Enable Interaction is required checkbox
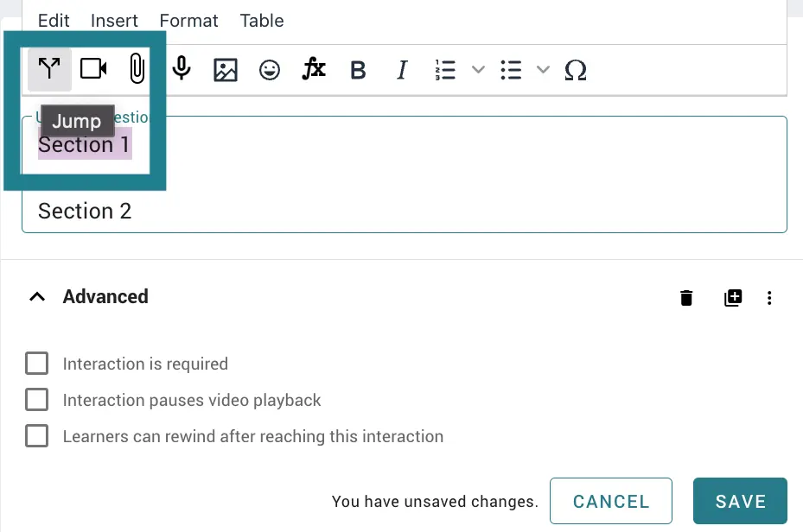This screenshot has height=532, width=803. (37, 364)
